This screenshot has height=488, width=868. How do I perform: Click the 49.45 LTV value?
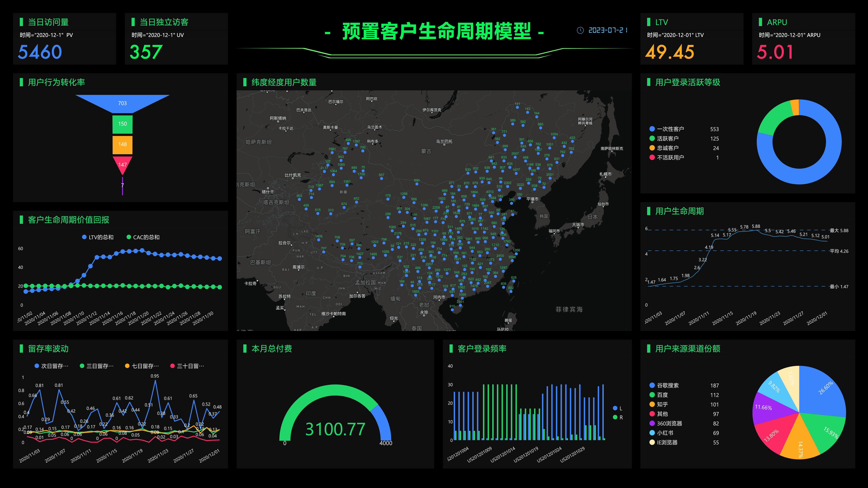pyautogui.click(x=670, y=52)
